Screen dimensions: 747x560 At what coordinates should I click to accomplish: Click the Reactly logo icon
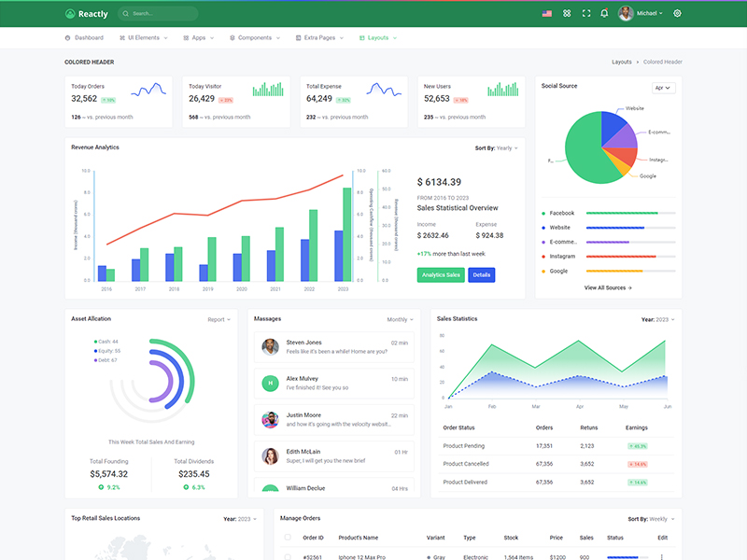point(70,14)
